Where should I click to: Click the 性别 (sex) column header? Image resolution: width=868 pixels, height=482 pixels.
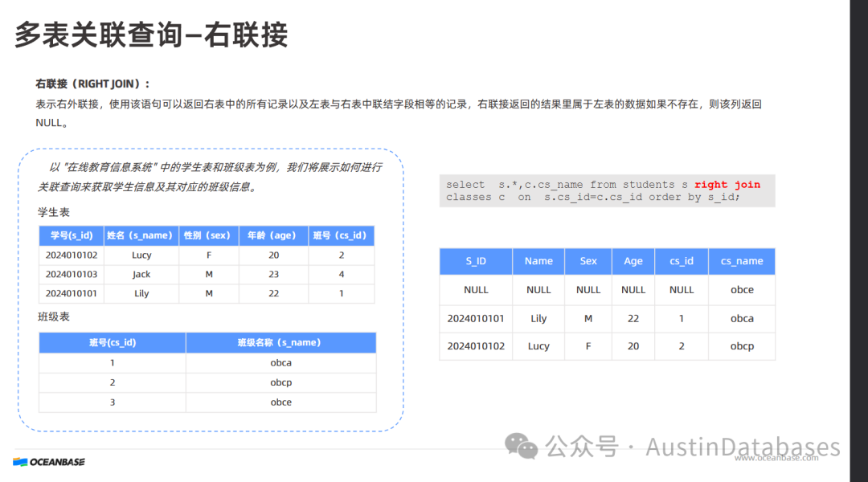coord(209,235)
